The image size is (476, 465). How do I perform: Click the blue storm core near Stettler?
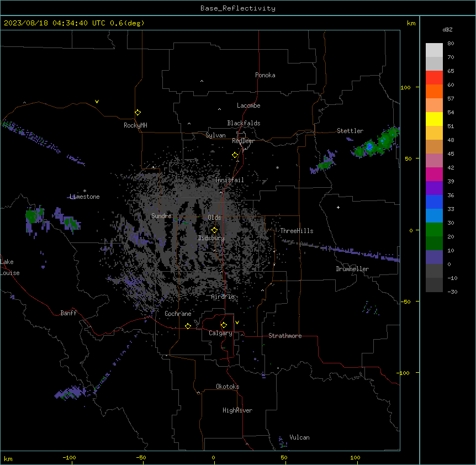(x=369, y=147)
